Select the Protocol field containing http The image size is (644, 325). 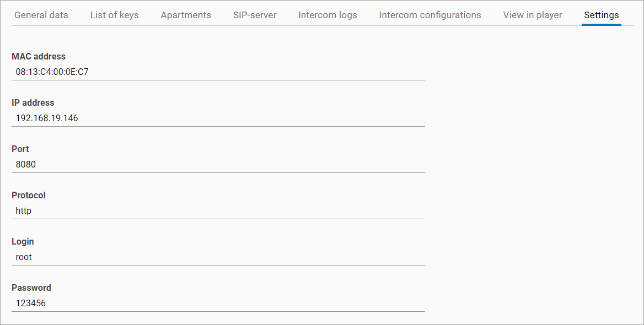(x=218, y=210)
